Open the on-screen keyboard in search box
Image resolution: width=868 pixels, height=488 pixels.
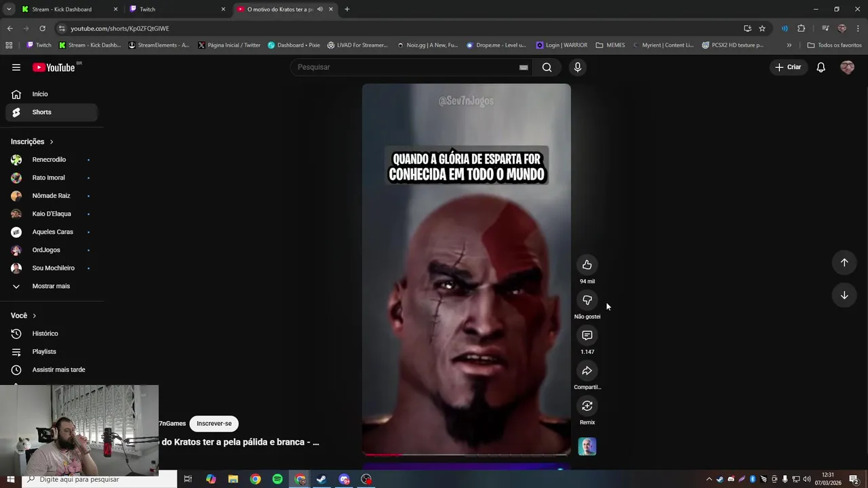pos(524,67)
